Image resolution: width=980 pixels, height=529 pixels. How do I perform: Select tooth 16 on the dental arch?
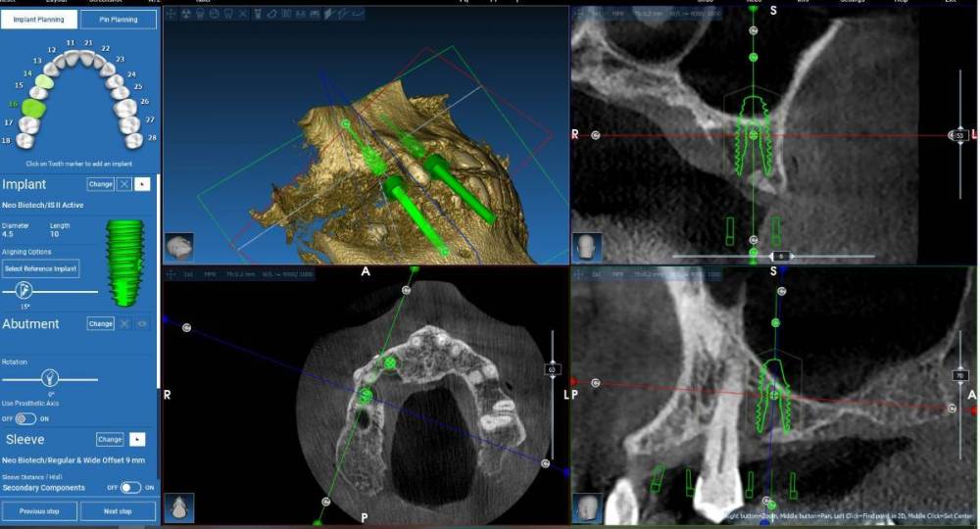35,106
